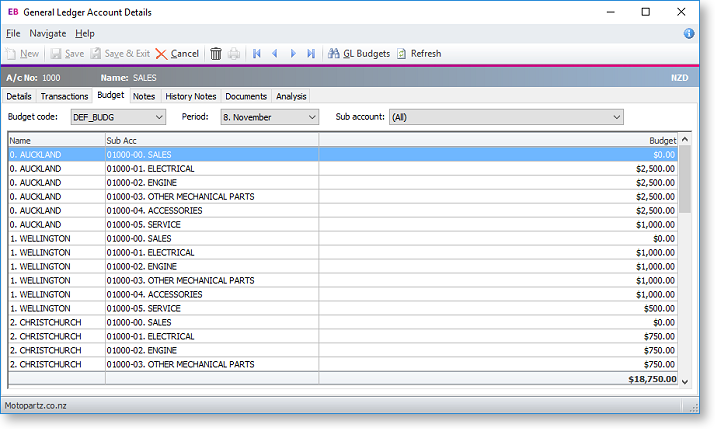Click the scroll down arrow of budget list
This screenshot has width=715, height=429.
pyautogui.click(x=685, y=380)
